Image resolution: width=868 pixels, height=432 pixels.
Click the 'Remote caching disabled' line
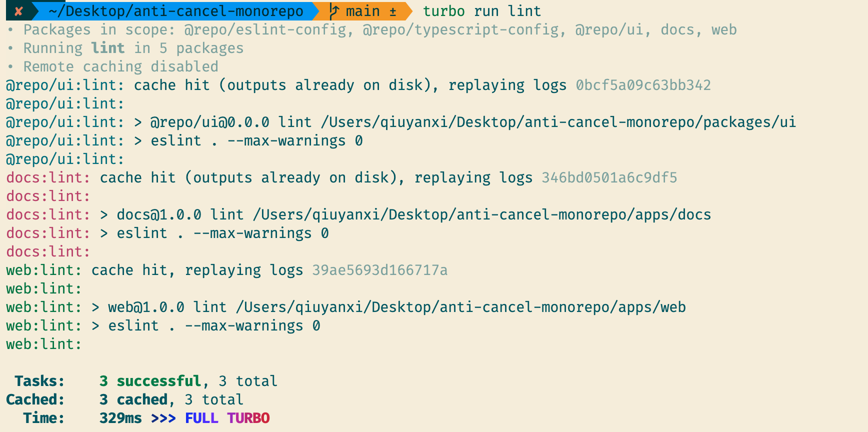tap(113, 67)
